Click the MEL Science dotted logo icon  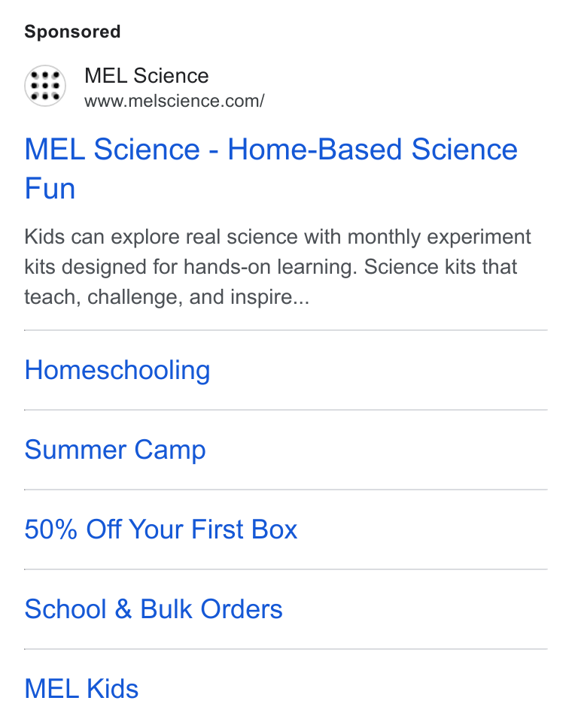point(45,86)
